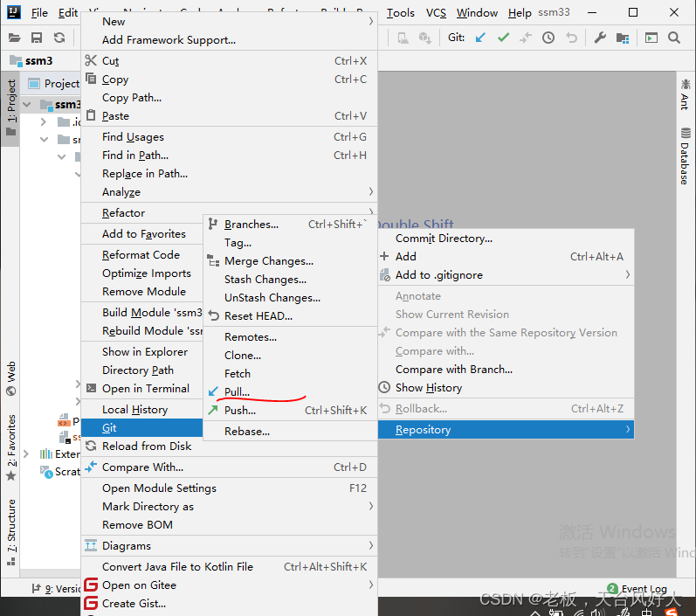Select Find in Path menu item
The height and width of the screenshot is (616, 696).
(x=229, y=156)
